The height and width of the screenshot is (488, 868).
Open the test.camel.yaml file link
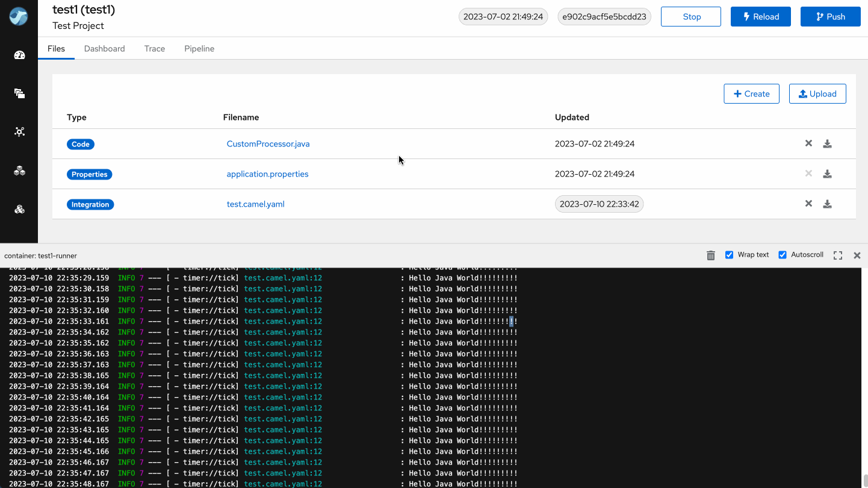[255, 204]
